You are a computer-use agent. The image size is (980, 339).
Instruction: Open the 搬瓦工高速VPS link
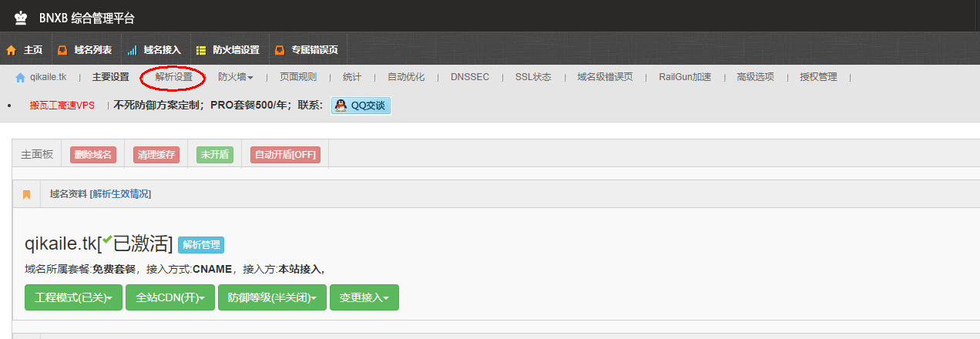[62, 106]
